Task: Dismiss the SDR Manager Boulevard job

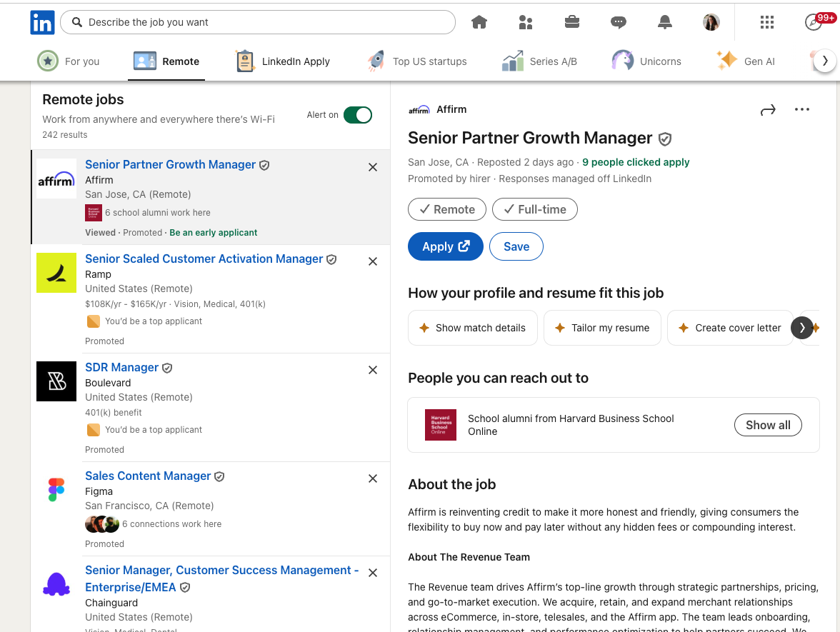Action: coord(373,370)
